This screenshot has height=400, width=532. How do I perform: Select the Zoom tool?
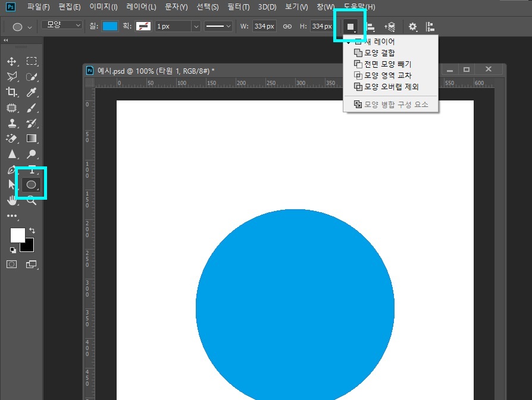point(31,200)
